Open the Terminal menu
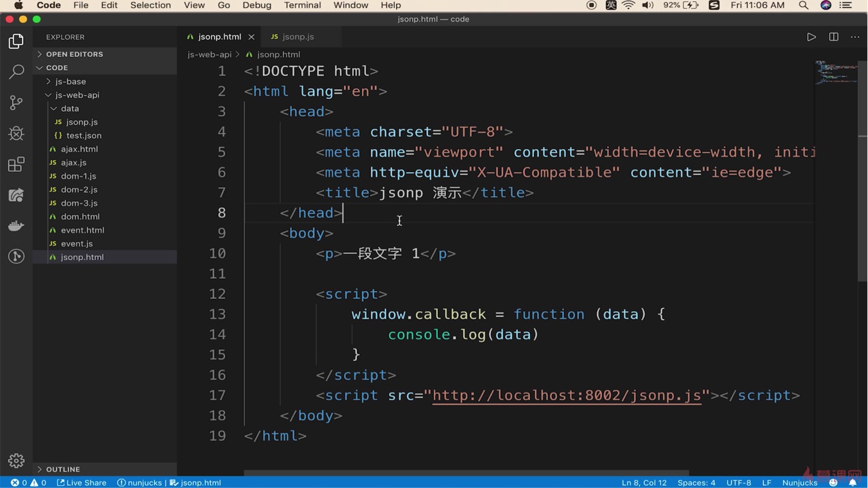868x488 pixels. click(x=302, y=5)
